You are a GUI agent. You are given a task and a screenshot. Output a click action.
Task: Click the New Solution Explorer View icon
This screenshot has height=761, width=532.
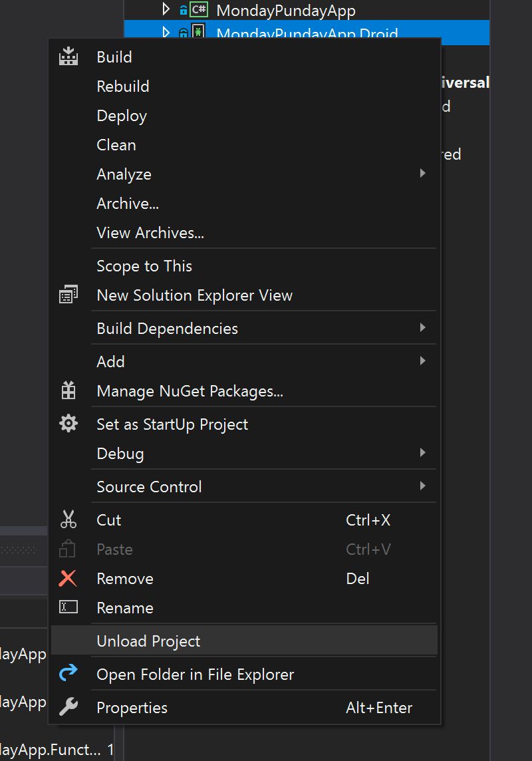(68, 295)
